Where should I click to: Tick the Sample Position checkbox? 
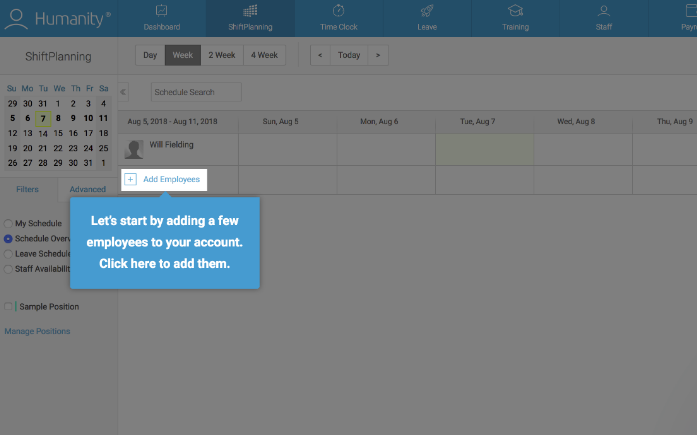(9, 306)
